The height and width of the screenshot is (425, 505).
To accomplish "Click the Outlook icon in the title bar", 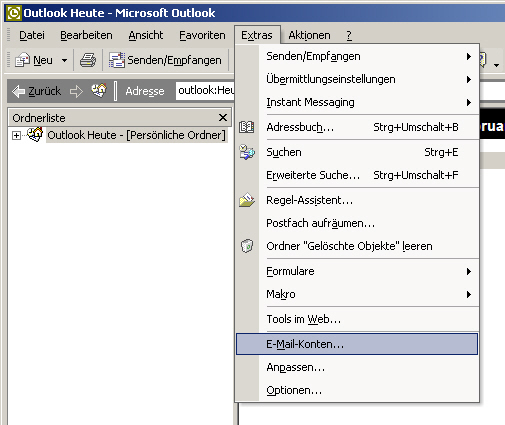I will 14,13.
